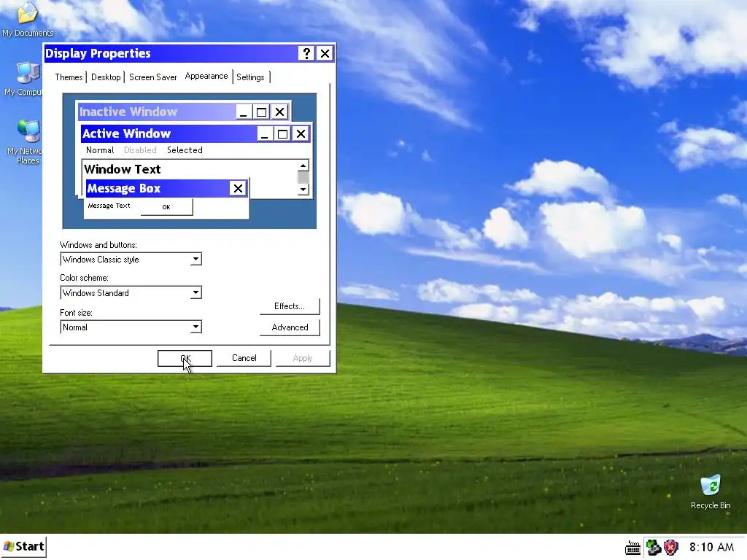Open the Color scheme dropdown
The image size is (747, 560).
pos(196,293)
